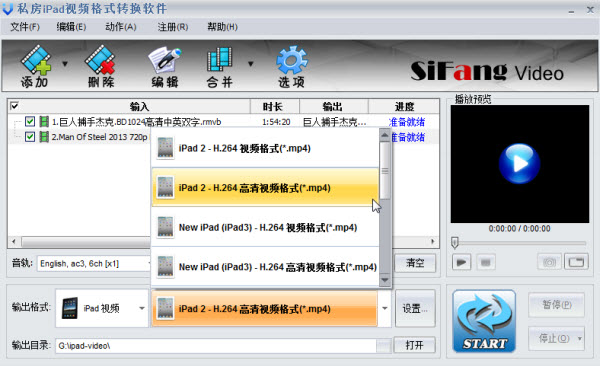
Task: Uncheck the Man Of Steel file checkbox
Action: coord(30,137)
